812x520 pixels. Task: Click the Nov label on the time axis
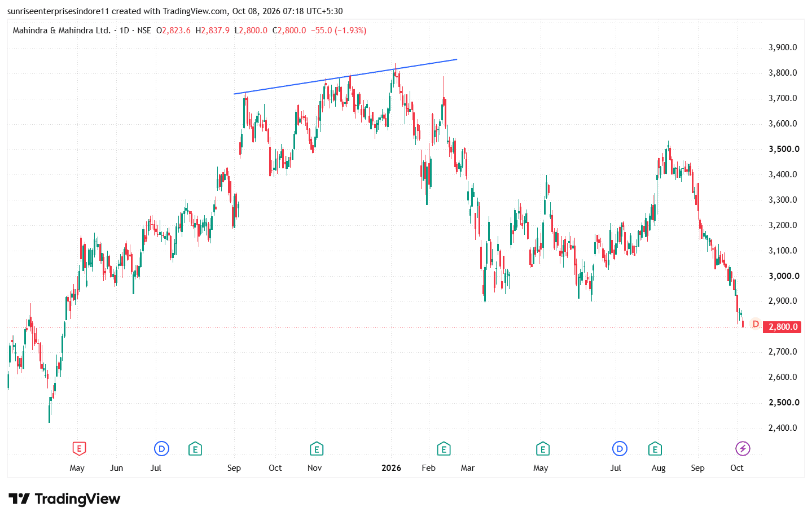pyautogui.click(x=314, y=468)
